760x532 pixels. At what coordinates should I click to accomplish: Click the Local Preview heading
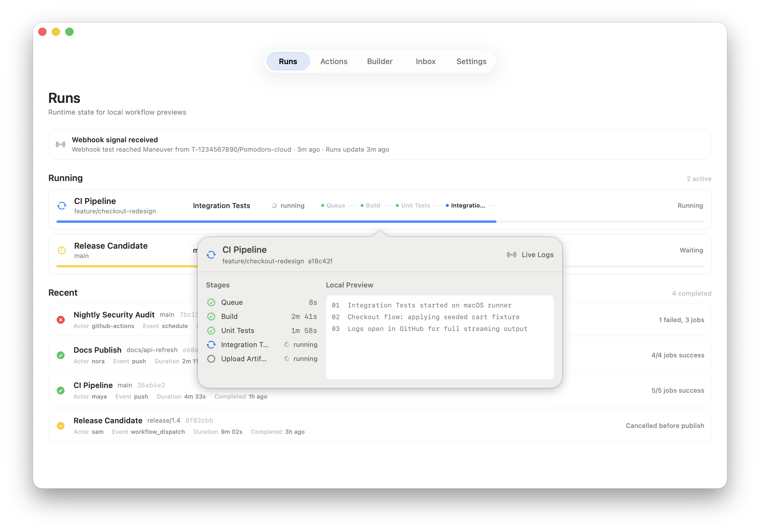(x=349, y=285)
